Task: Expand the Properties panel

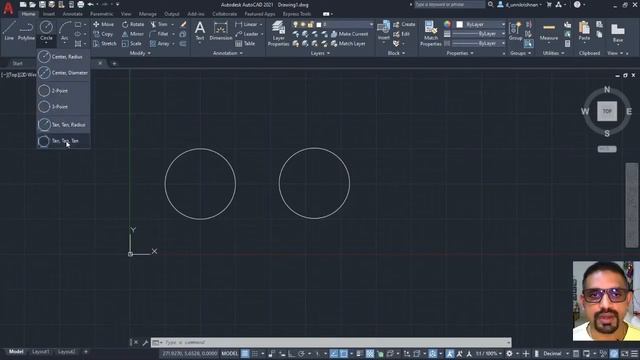Action: (460, 53)
